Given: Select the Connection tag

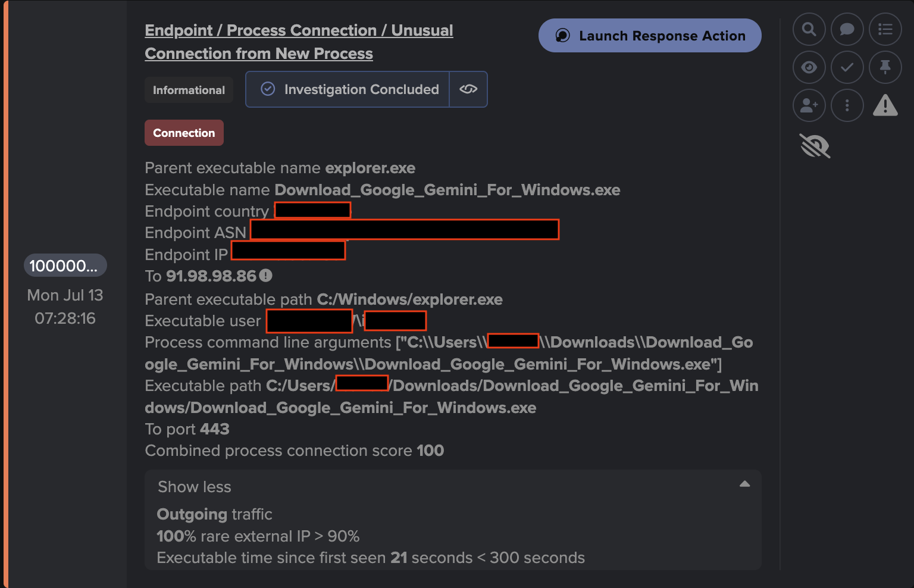Looking at the screenshot, I should (184, 133).
